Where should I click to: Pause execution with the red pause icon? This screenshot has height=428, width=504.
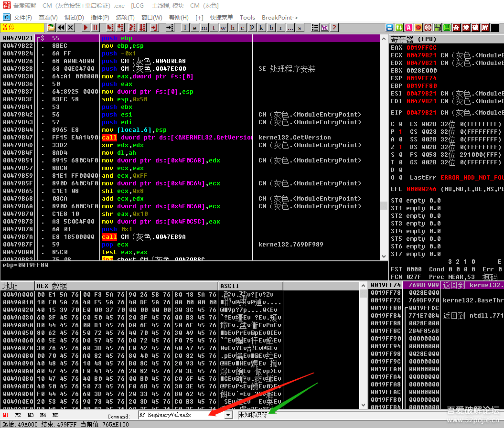(x=95, y=28)
